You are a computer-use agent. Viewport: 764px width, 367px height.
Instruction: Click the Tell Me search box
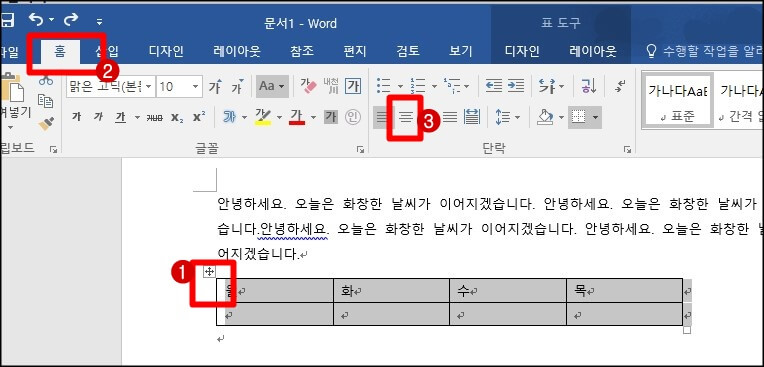(704, 51)
